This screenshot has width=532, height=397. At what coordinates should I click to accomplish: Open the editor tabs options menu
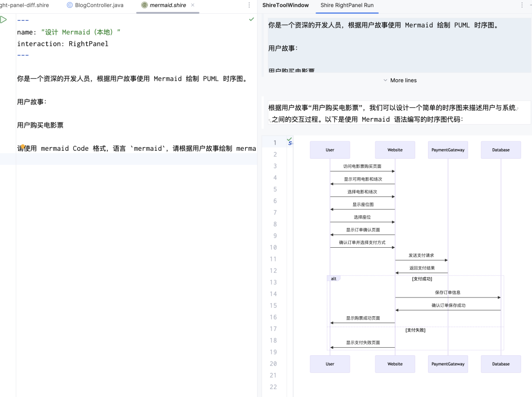(x=249, y=5)
